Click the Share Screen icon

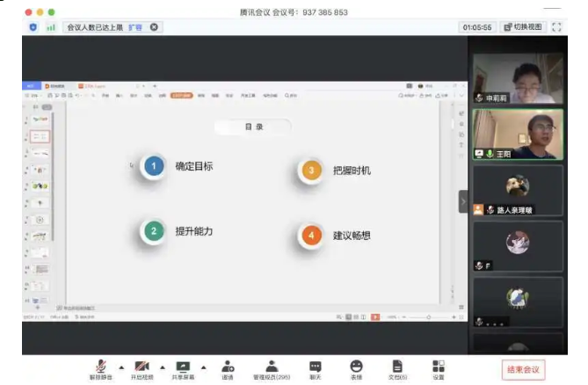(183, 365)
